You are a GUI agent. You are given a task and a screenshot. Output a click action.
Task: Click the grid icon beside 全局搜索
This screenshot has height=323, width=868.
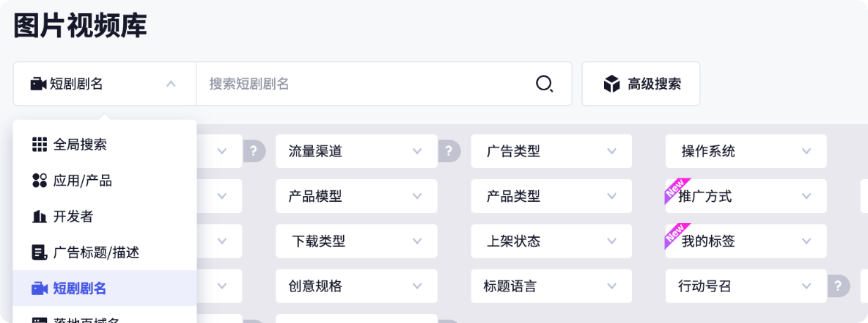(40, 145)
